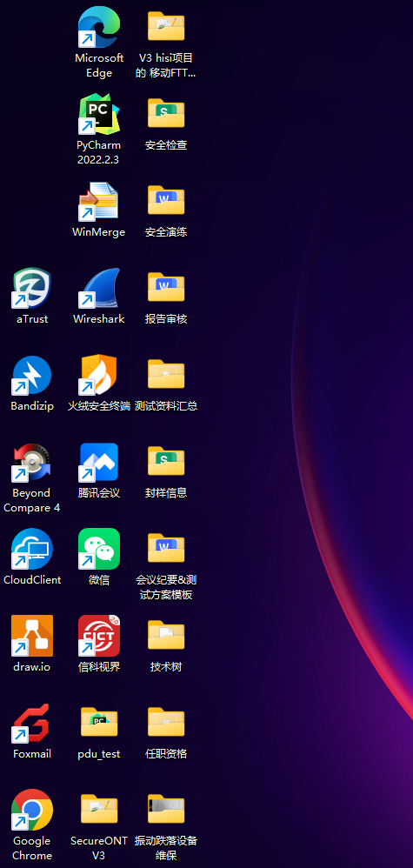The width and height of the screenshot is (413, 868).
Task: Open the 任职资格 folder
Action: 166,722
